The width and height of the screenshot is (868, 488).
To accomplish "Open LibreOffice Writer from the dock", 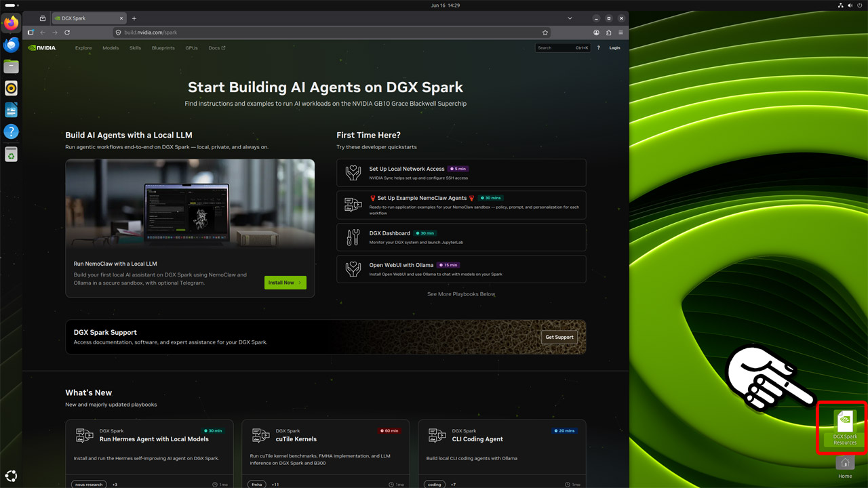I will pos(11,110).
